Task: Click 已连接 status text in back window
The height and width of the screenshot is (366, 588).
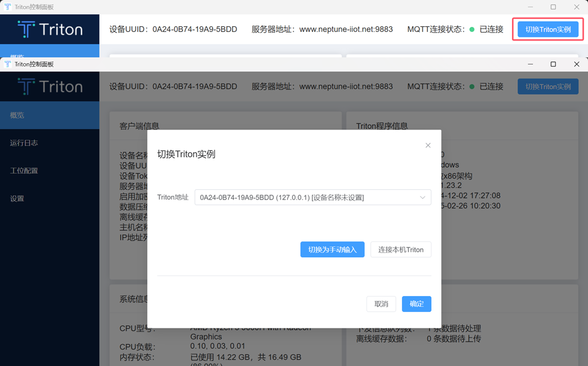Action: [491, 29]
